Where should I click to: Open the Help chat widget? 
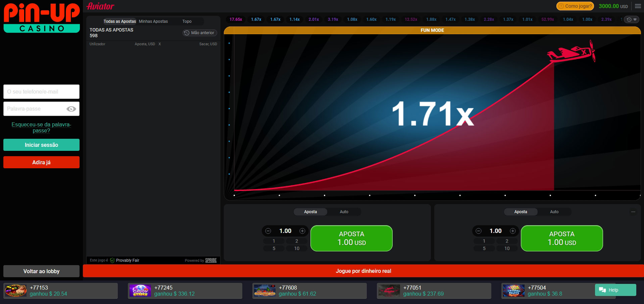point(615,290)
